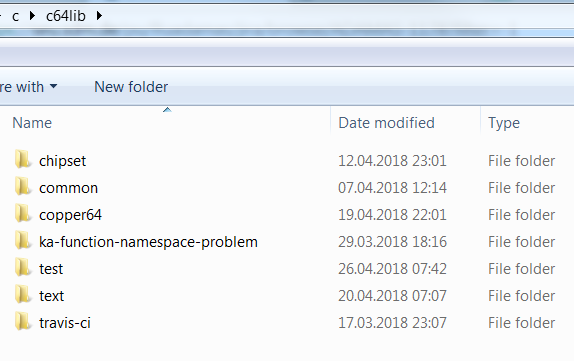Select the copper64 folder name
The height and width of the screenshot is (361, 574).
70,215
